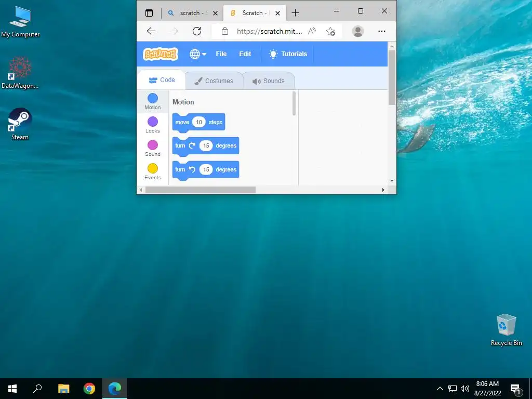This screenshot has width=532, height=399.
Task: Select the Events block category
Action: 153,171
